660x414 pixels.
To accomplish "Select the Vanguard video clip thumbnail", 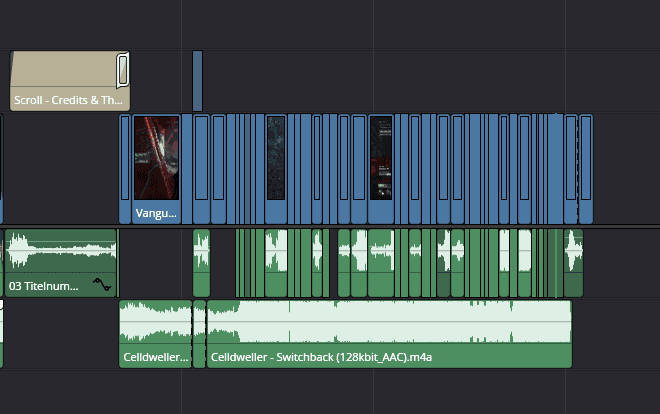I will coord(156,157).
